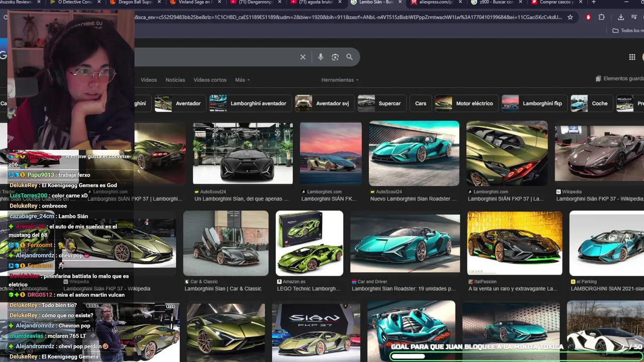Expand the Más dropdown menu
Screen dimensions: 644x362
(x=242, y=80)
